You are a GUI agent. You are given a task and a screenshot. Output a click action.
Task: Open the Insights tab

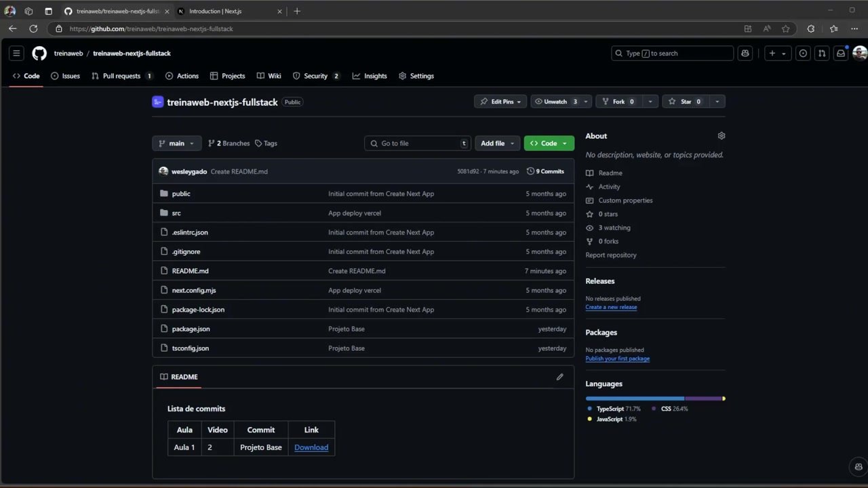(x=370, y=76)
